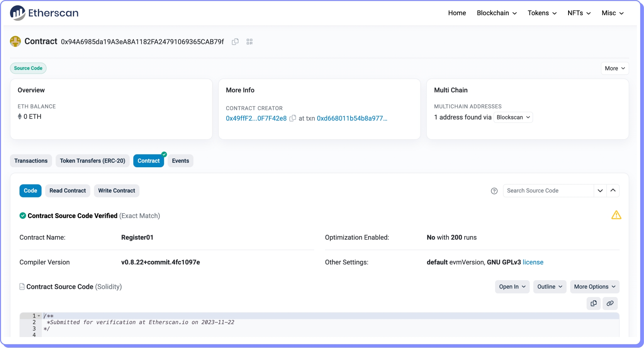Copy the contract creator address
644x348 pixels.
click(293, 118)
